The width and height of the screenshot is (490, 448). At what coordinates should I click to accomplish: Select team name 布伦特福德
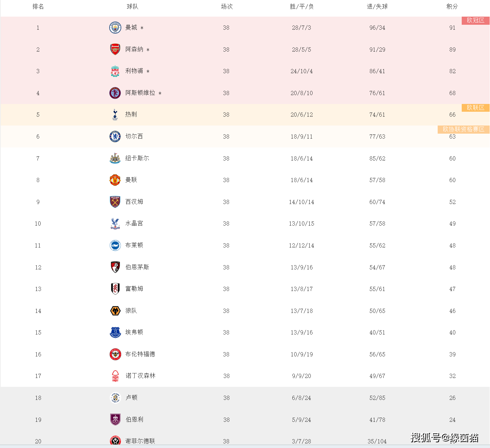pos(140,354)
